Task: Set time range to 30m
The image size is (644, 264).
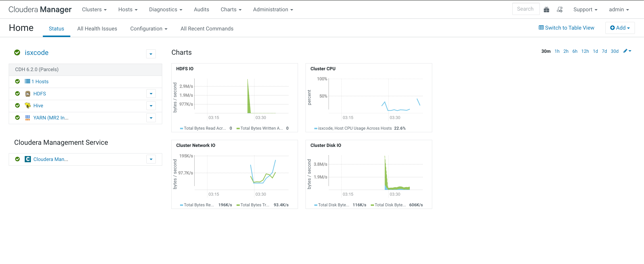Action: (546, 51)
